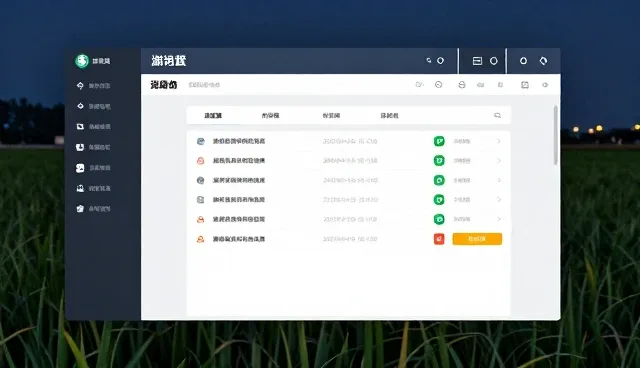Toggle the eye visibility icon in the sub-toolbar
Screen dimensions: 640x368
[545, 85]
